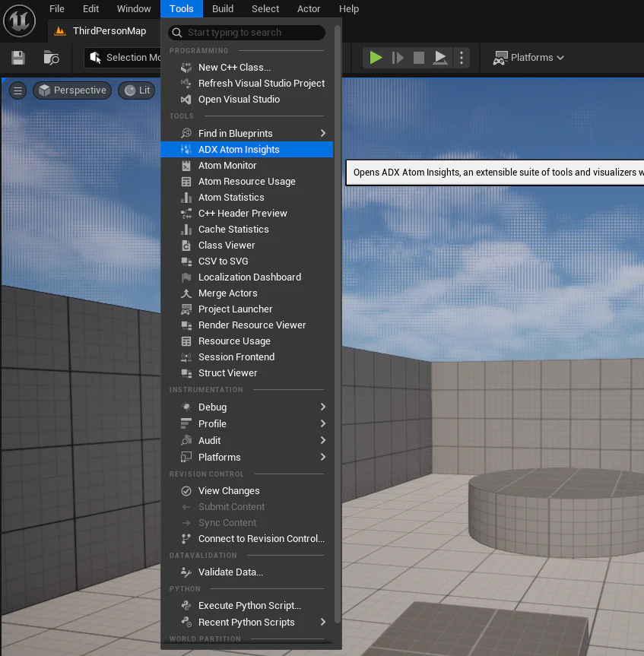Image resolution: width=644 pixels, height=656 pixels.
Task: Launch the Session Frontend
Action: coord(247,357)
